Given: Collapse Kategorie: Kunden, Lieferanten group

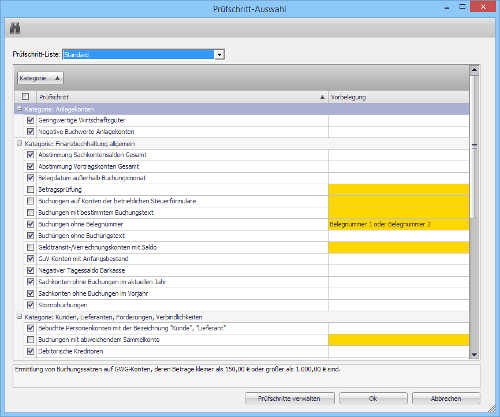Looking at the screenshot, I should coord(19,317).
